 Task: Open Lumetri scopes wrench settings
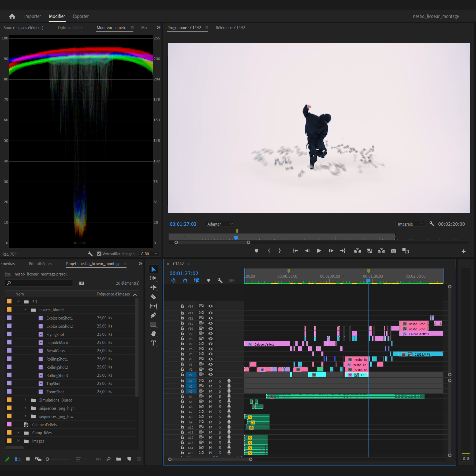[x=90, y=254]
